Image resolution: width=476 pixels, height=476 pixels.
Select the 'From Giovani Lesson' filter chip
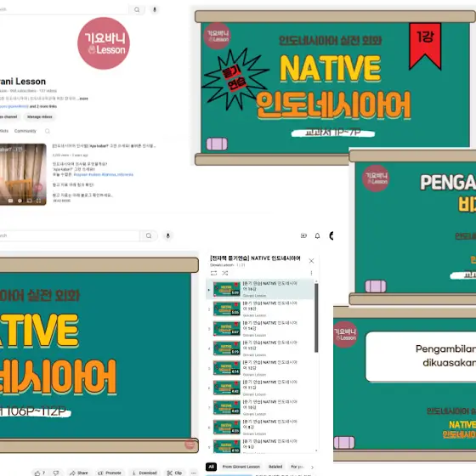241,467
